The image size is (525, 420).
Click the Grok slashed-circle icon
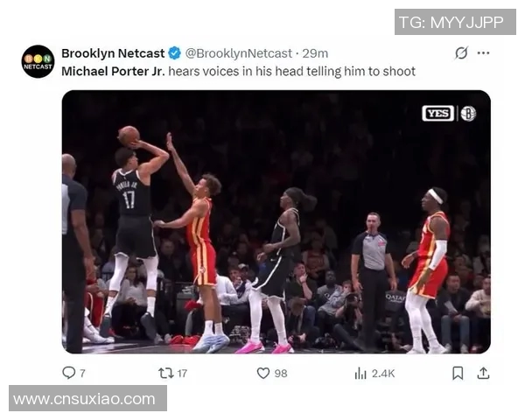click(x=461, y=52)
